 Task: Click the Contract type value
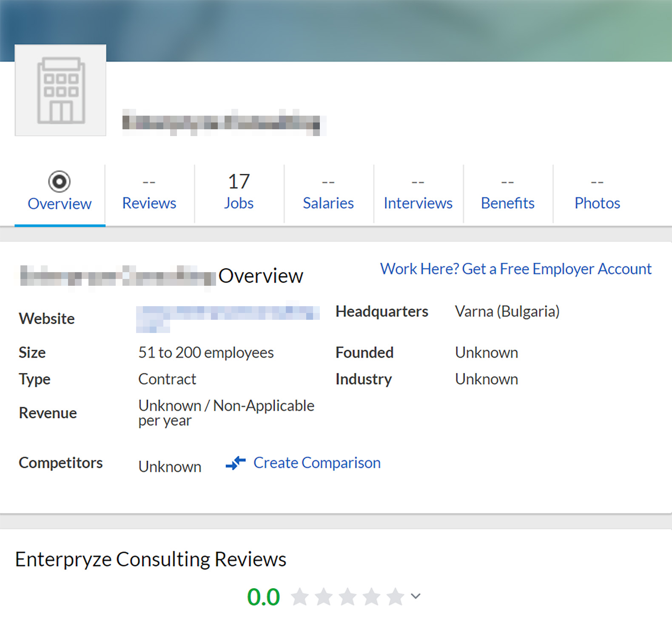pos(167,379)
